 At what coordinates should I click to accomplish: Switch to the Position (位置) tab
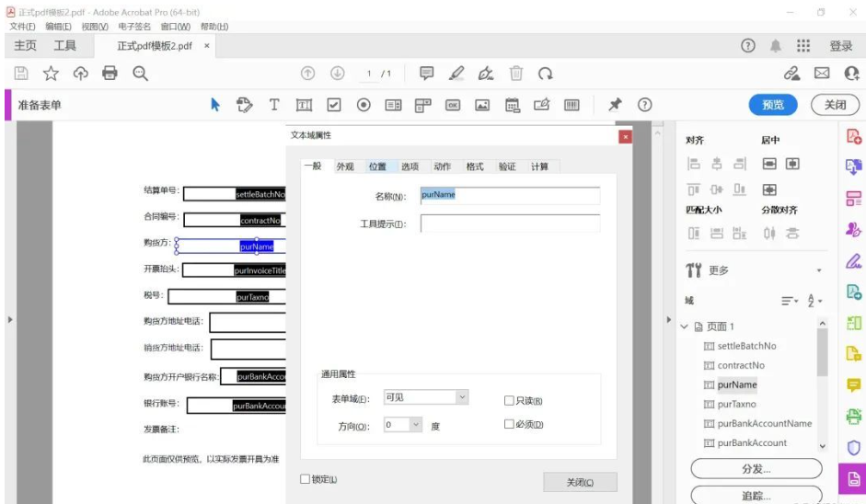(x=377, y=166)
